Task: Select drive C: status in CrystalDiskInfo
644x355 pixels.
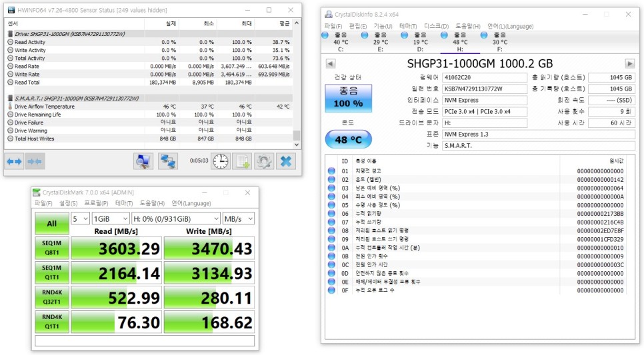Action: click(341, 42)
